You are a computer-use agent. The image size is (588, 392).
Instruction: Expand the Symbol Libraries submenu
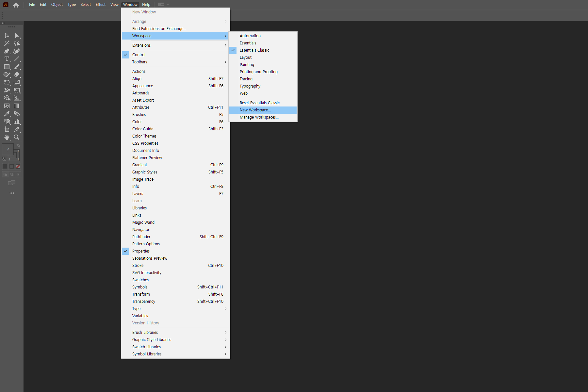coord(176,354)
